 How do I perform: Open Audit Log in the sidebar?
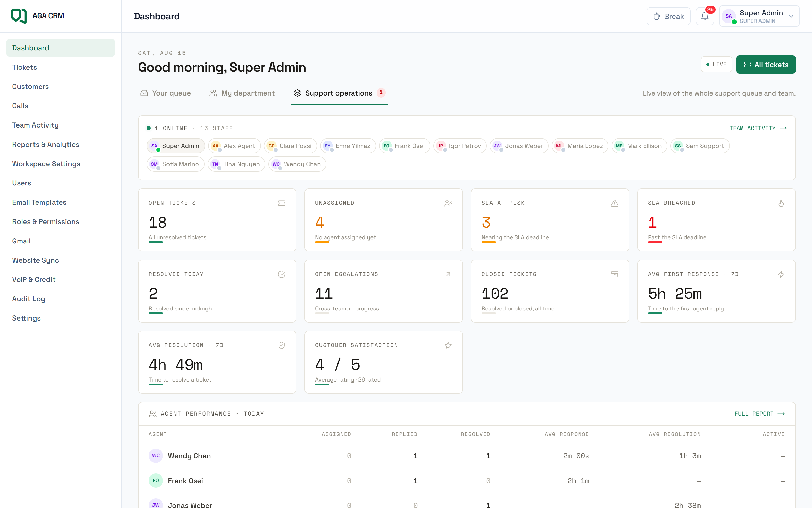tap(60, 299)
